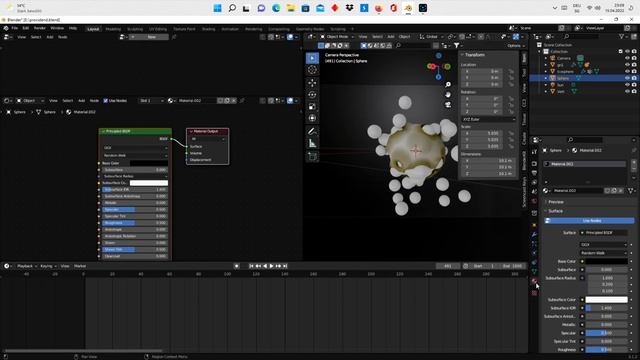Open the Modifier properties wrench tab

tap(534, 234)
